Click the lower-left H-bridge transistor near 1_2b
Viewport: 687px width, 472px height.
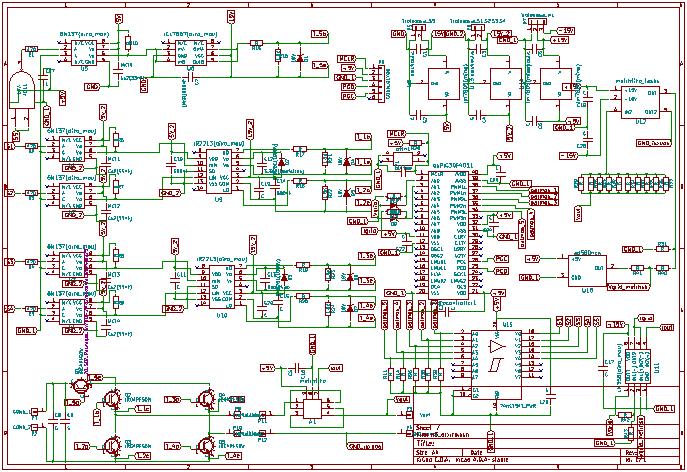(113, 445)
